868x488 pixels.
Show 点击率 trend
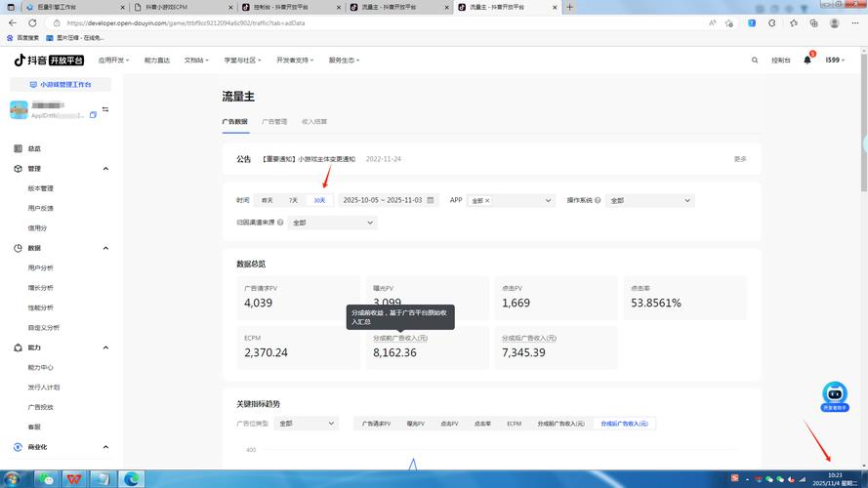pos(482,424)
